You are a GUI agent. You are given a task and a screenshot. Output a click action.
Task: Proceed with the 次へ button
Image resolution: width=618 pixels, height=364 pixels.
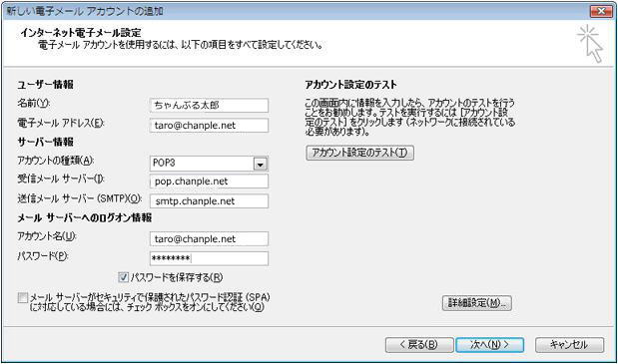pyautogui.click(x=489, y=345)
